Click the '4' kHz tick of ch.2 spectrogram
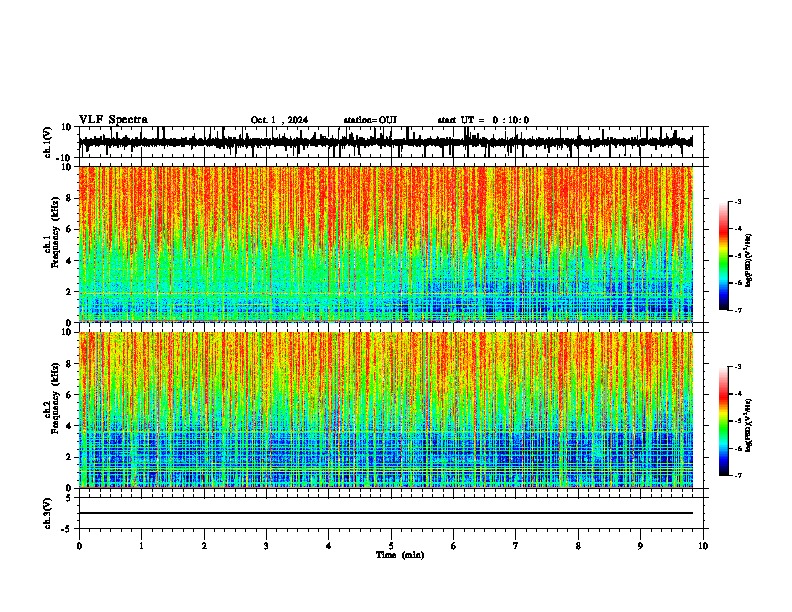 tap(69, 426)
